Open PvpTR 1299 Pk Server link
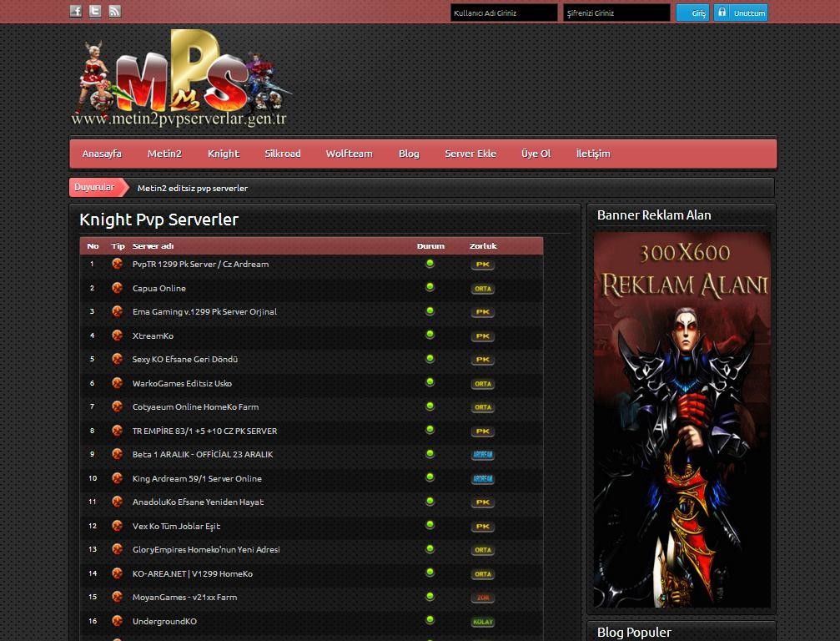The height and width of the screenshot is (641, 840). pyautogui.click(x=200, y=265)
